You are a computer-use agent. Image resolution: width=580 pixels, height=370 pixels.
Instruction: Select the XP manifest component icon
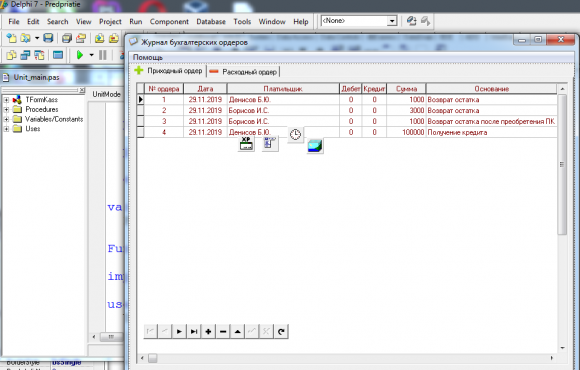[x=246, y=144]
